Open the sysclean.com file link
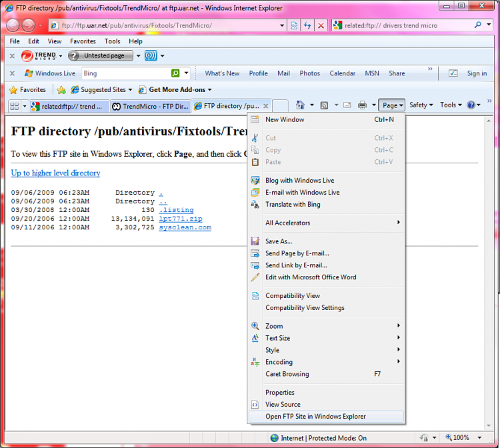This screenshot has height=448, width=500. 185,227
